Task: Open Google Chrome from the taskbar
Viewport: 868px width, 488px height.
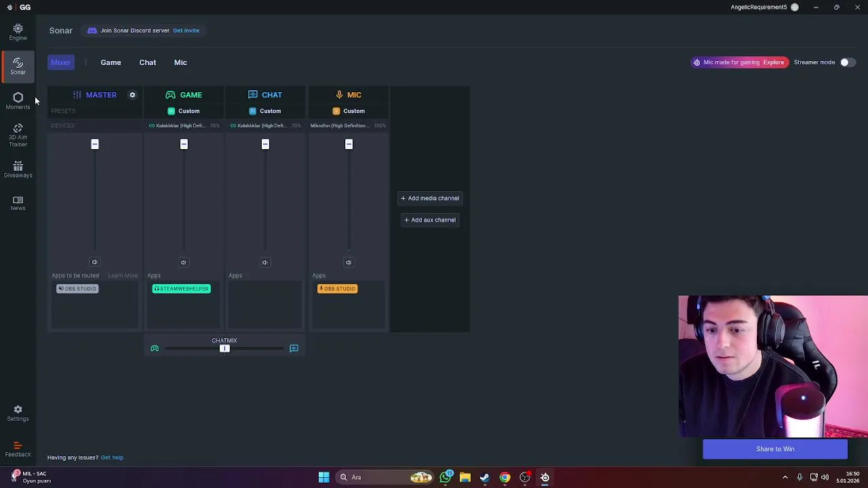Action: (x=505, y=477)
